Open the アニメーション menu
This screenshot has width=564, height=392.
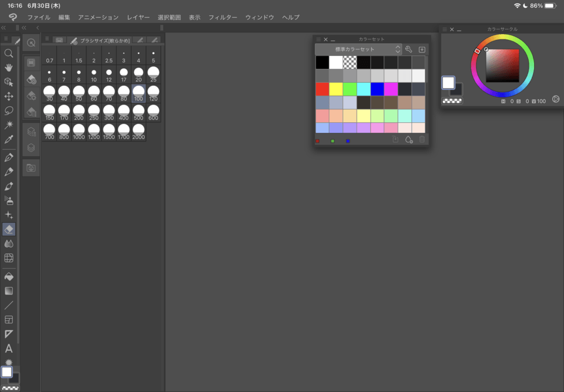click(98, 17)
